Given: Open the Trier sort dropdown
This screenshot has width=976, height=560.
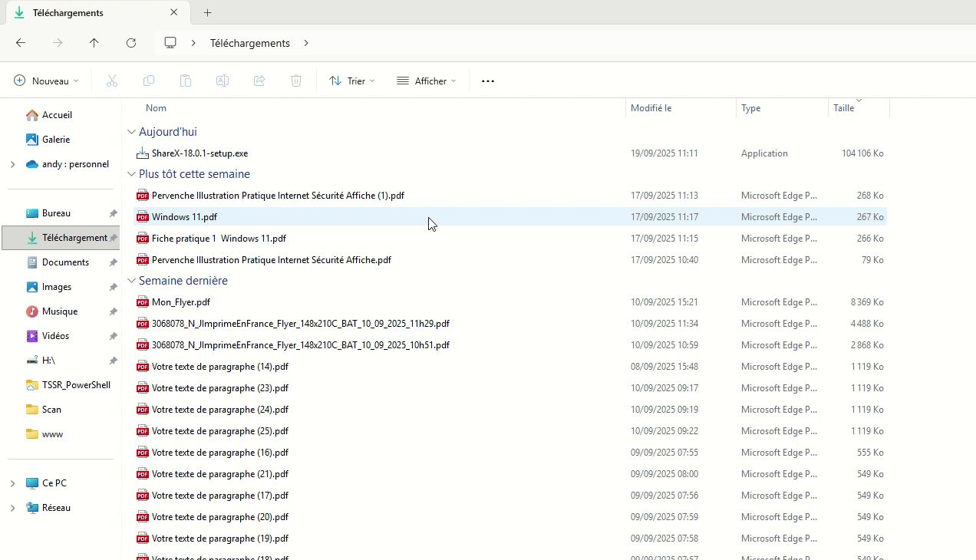Looking at the screenshot, I should (351, 81).
